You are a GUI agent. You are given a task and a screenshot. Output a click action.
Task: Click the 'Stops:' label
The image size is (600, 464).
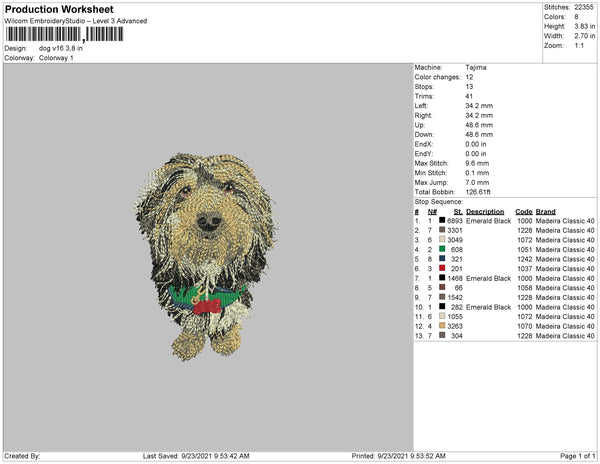pyautogui.click(x=424, y=87)
